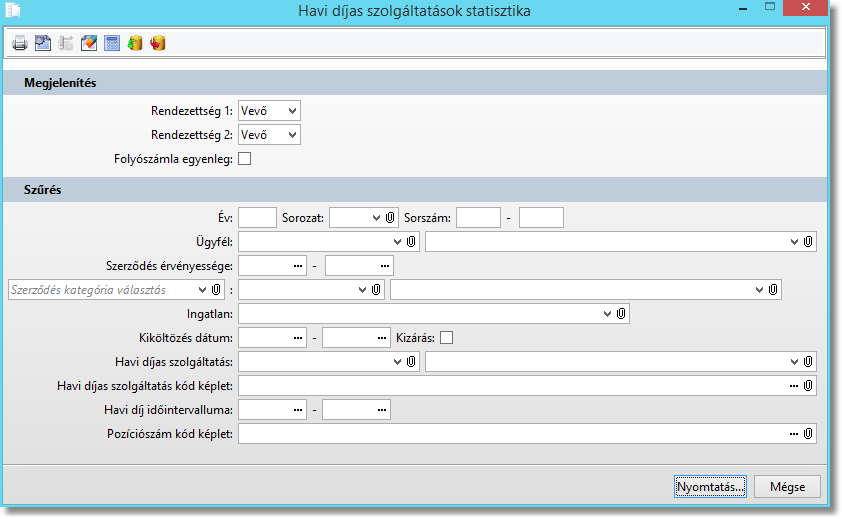Open the report settings gear-page icon
The height and width of the screenshot is (519, 842).
(x=43, y=43)
